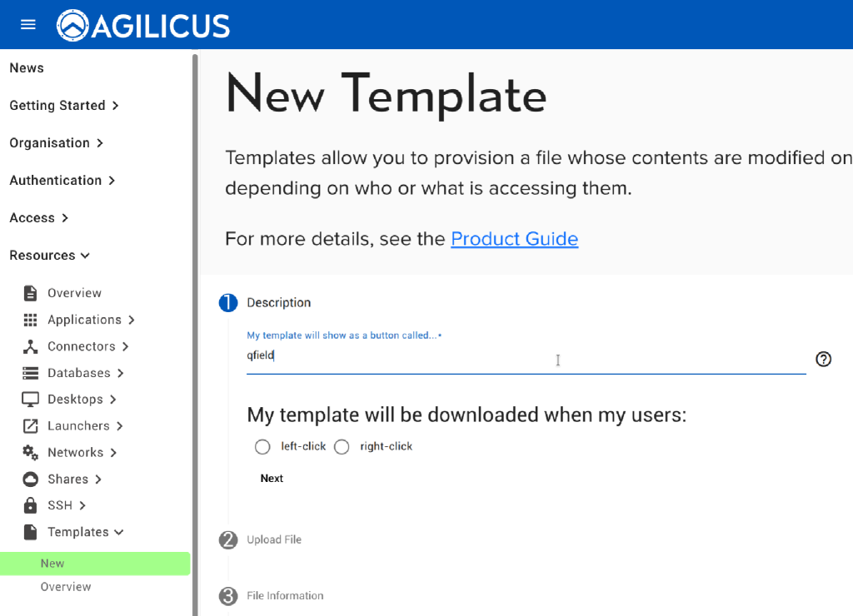Expand the Authentication sidebar section
The width and height of the screenshot is (853, 616).
tap(62, 181)
